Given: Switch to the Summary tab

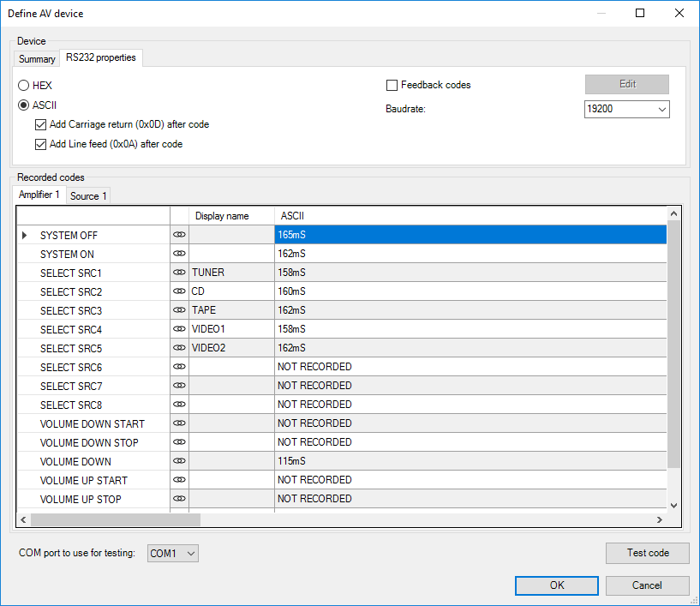Looking at the screenshot, I should (x=37, y=59).
